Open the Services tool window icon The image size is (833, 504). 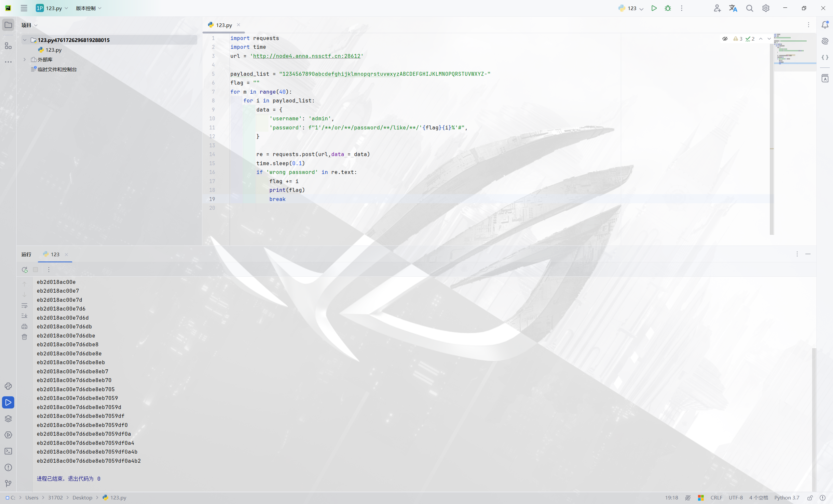click(x=8, y=435)
